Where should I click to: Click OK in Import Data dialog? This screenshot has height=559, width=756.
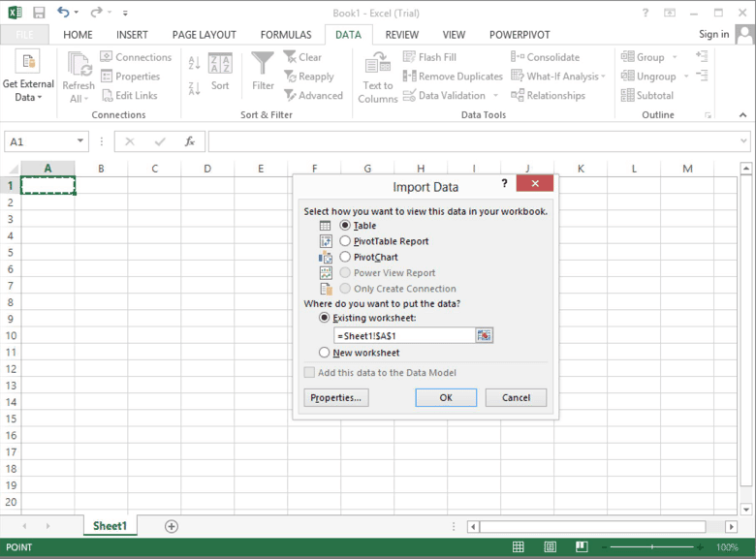pos(446,397)
